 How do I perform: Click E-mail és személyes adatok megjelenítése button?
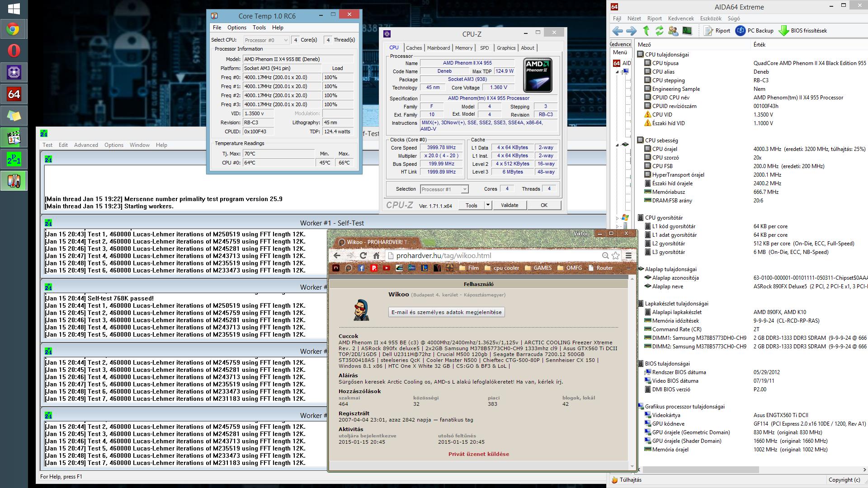coord(446,312)
